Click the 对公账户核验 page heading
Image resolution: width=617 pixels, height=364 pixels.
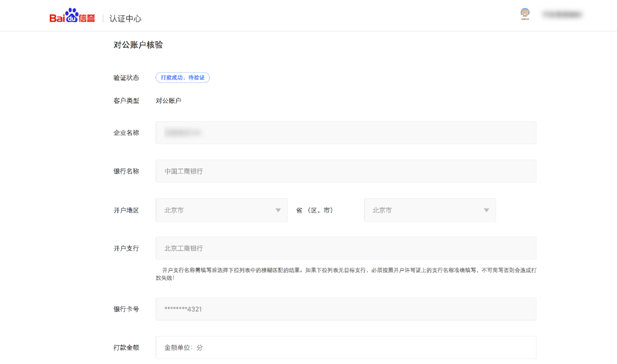138,45
